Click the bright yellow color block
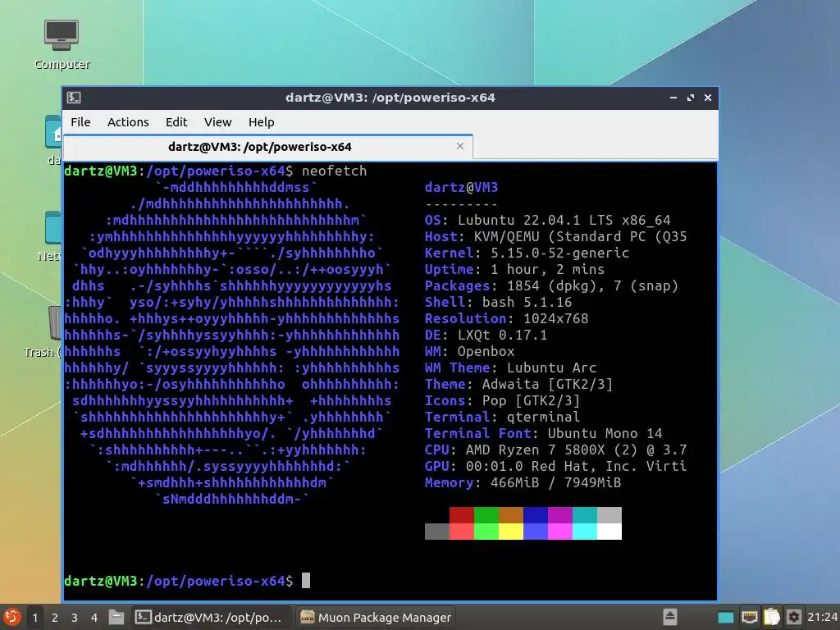This screenshot has height=630, width=840. tap(510, 532)
